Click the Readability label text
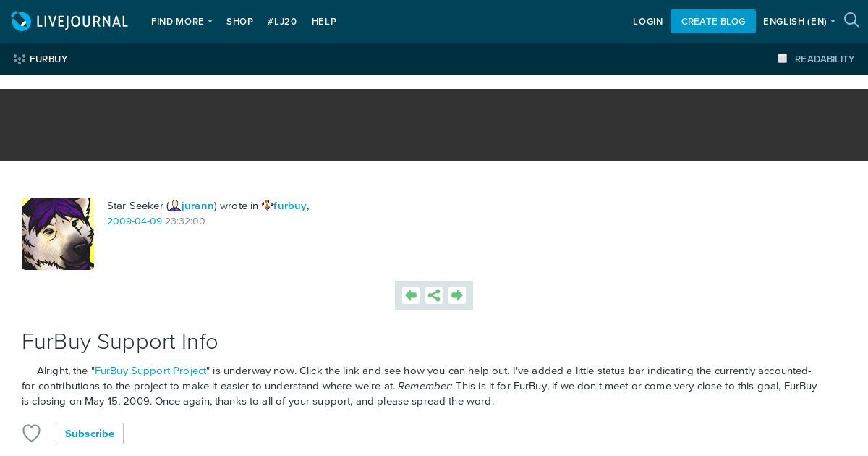Image resolution: width=868 pixels, height=456 pixels. pyautogui.click(x=825, y=59)
